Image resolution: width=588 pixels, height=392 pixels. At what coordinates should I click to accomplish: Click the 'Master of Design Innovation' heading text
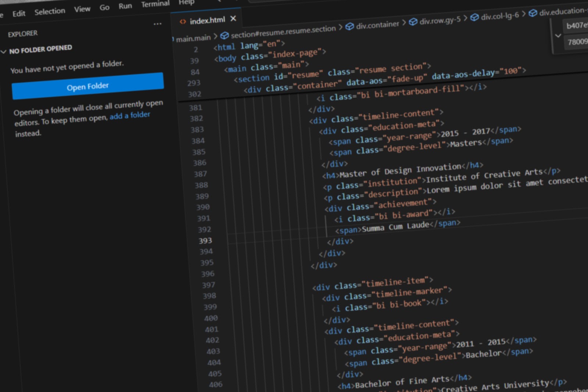click(x=400, y=170)
